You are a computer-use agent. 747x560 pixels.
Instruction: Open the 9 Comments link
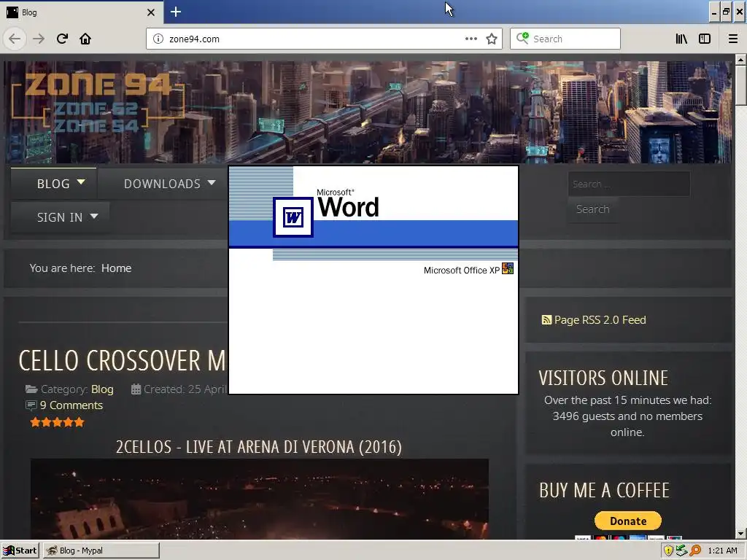pos(71,405)
